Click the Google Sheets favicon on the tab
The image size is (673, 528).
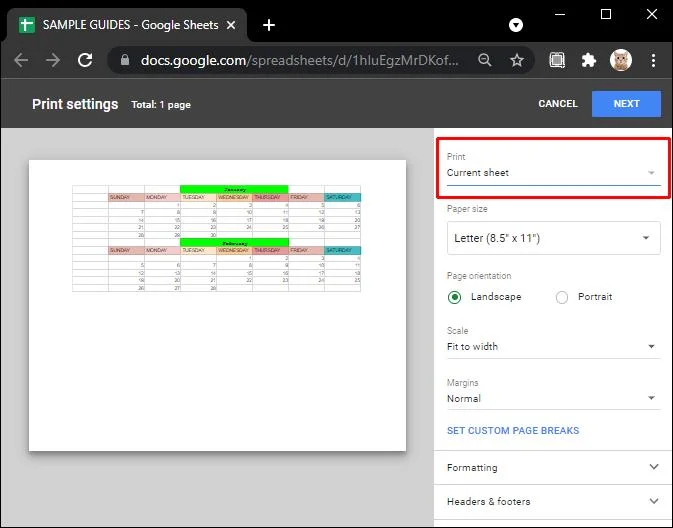[x=27, y=25]
